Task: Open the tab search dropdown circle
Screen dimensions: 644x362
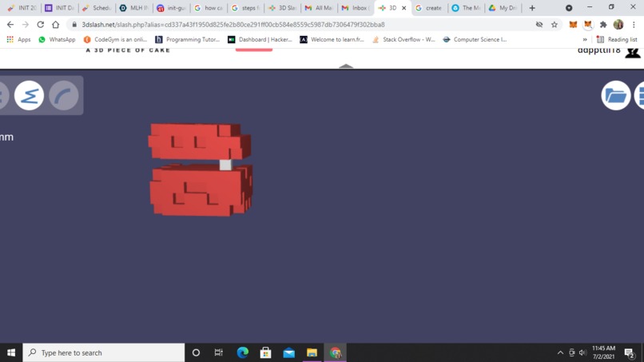Action: click(x=569, y=8)
